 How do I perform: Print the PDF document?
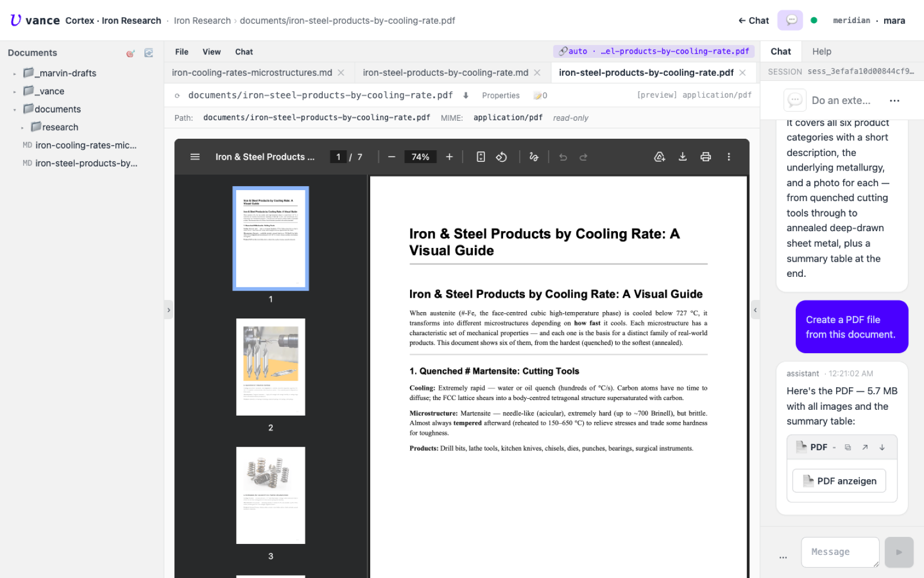click(706, 157)
